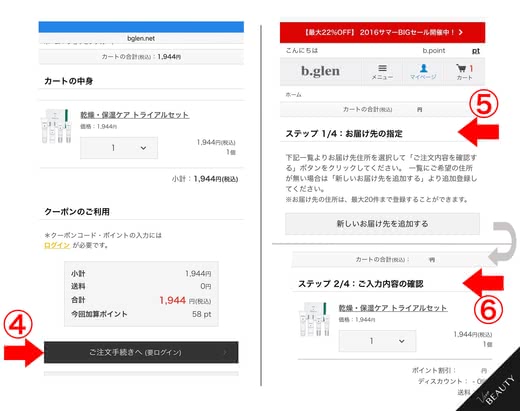Open the yellow ログイン link

click(x=57, y=245)
